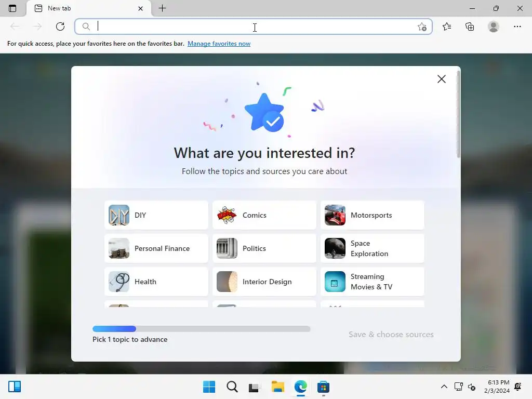Open the notification center icon
The height and width of the screenshot is (399, 532).
click(518, 387)
